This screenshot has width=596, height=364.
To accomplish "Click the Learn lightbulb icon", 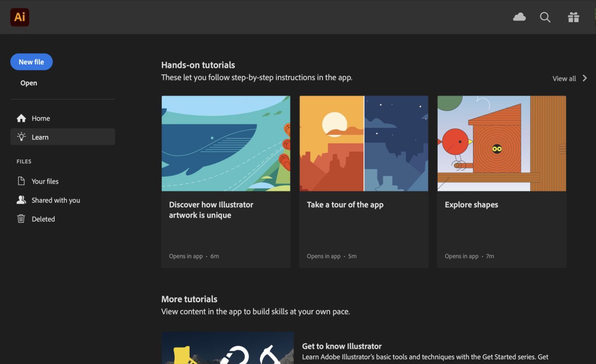I will pyautogui.click(x=21, y=137).
